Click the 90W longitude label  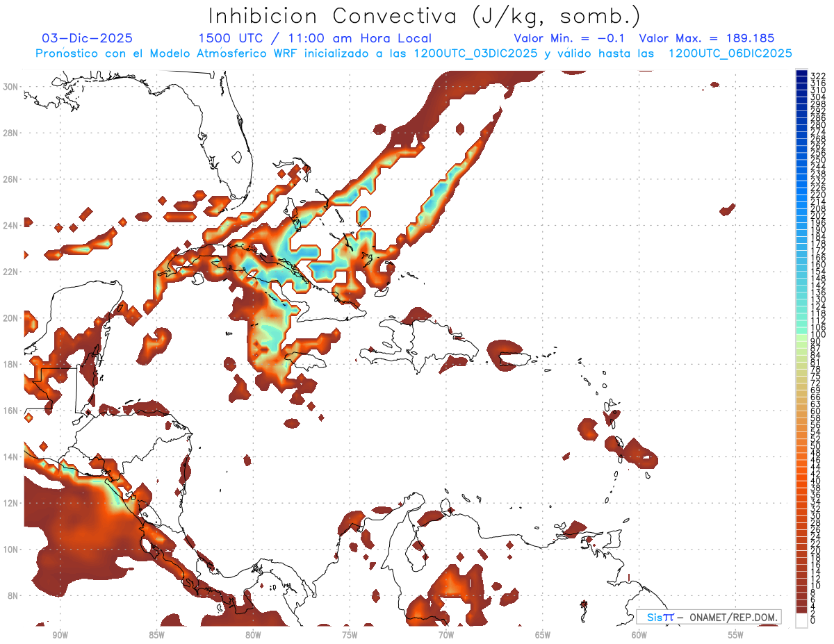60,635
